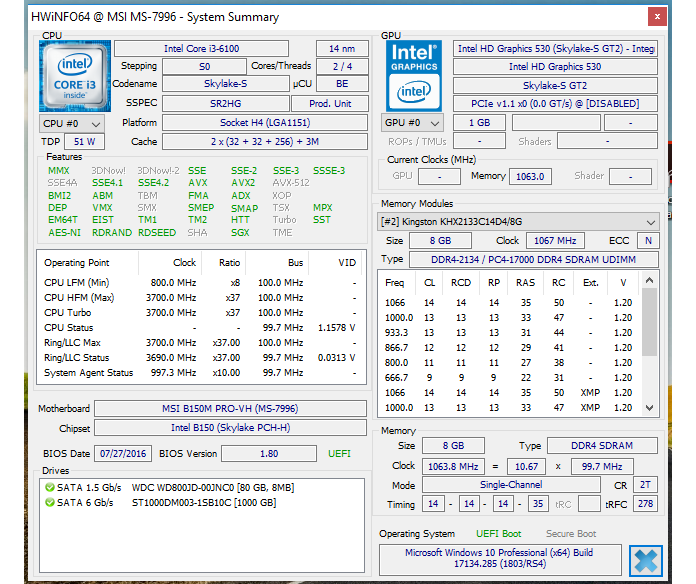This screenshot has width=696, height=584.
Task: Click the Intel HD Graphics 530 (Skylake-S GT2) GPU field
Action: [555, 48]
